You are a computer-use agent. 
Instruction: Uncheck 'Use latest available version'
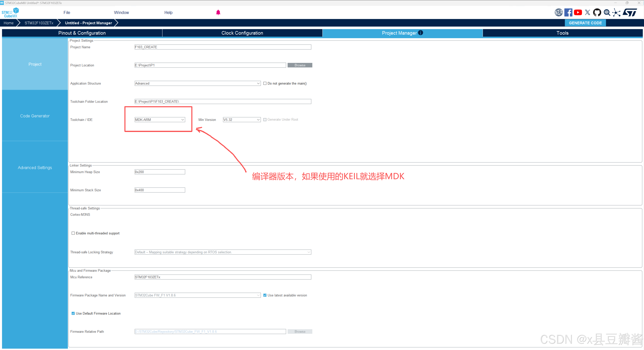tap(265, 295)
